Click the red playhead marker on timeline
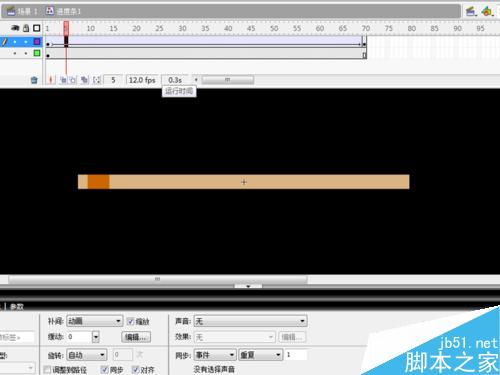This screenshot has height=375, width=500. point(66,28)
